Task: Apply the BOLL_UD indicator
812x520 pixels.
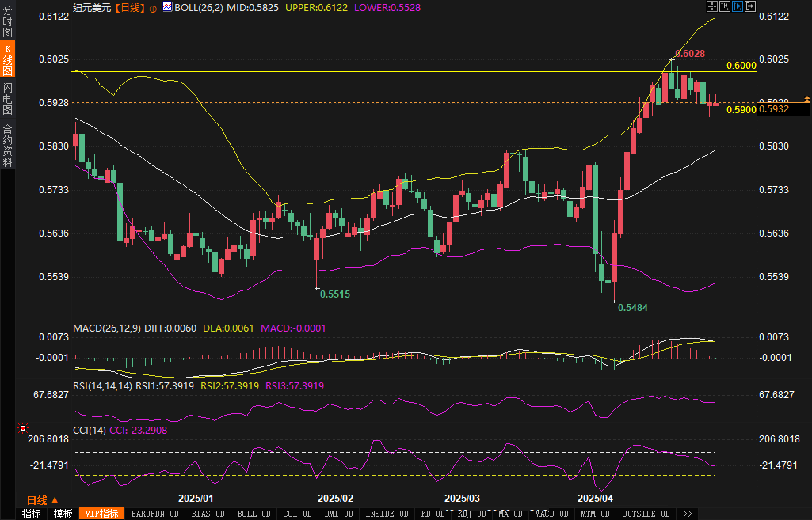Action: [x=254, y=514]
